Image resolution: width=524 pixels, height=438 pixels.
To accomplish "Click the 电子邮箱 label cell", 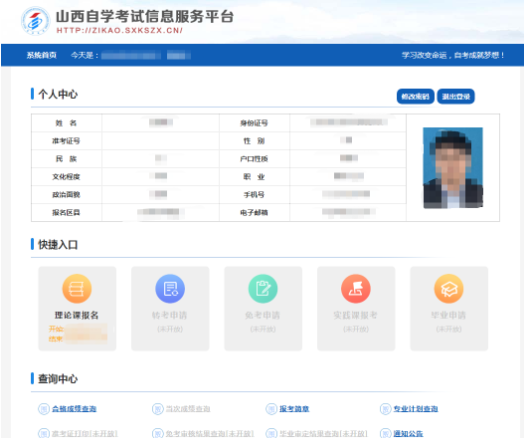I will [x=254, y=212].
